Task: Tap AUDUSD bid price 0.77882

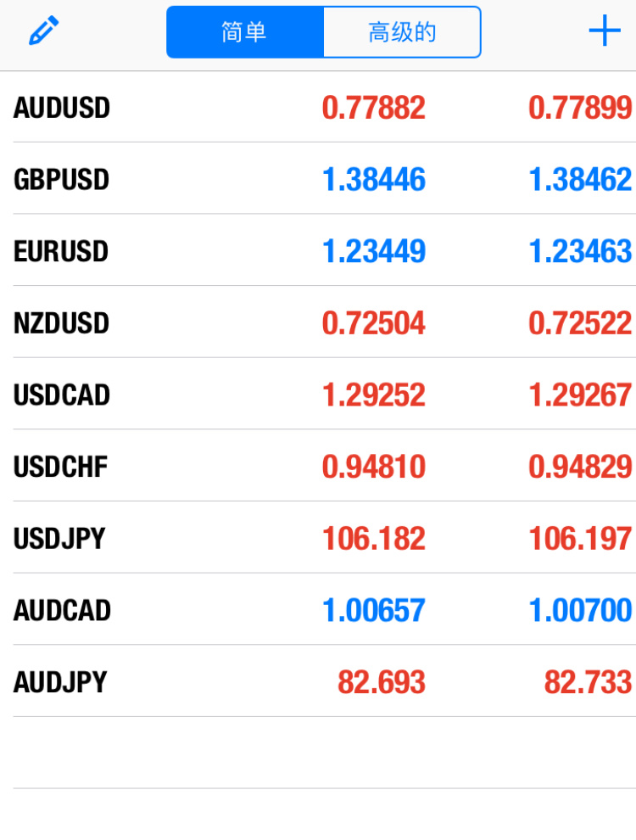Action: tap(374, 108)
